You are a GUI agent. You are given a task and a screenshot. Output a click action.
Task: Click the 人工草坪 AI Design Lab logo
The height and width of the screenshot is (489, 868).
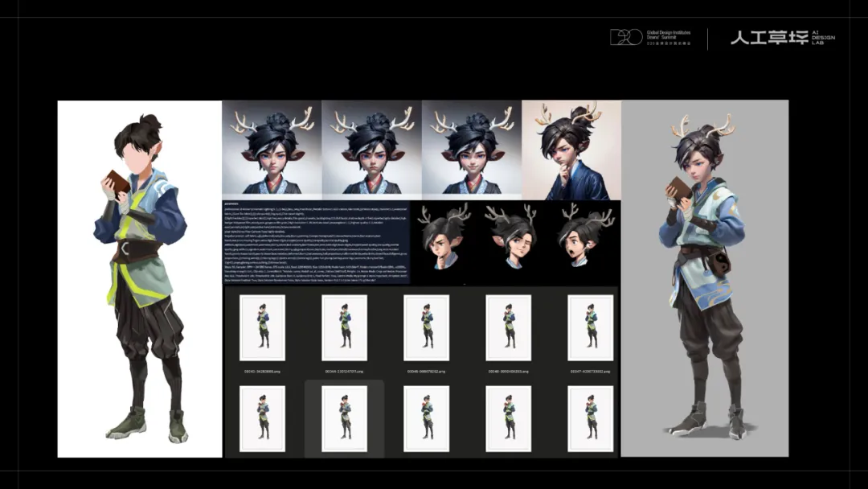tap(783, 38)
